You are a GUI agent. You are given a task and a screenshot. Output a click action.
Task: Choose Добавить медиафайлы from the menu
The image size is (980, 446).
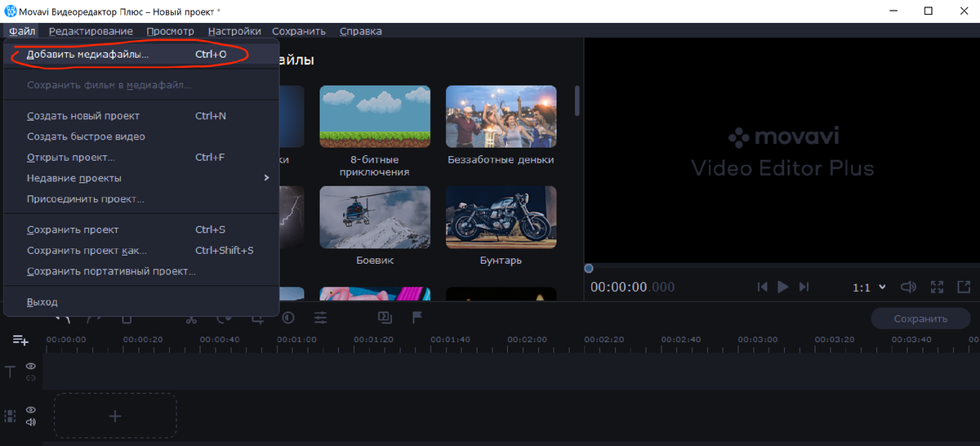coord(141,55)
